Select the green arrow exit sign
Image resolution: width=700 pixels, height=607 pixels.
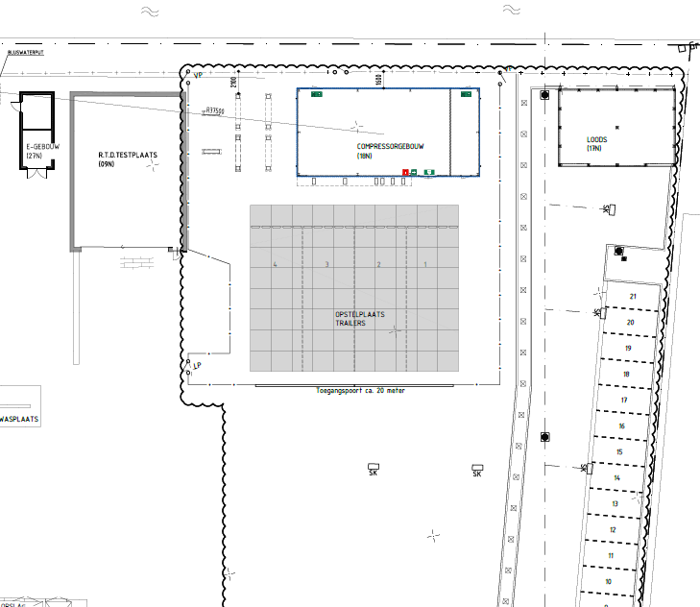point(414,173)
